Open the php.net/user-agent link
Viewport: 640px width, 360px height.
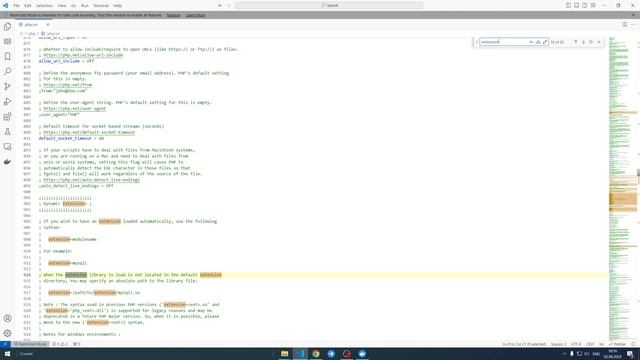(x=74, y=109)
